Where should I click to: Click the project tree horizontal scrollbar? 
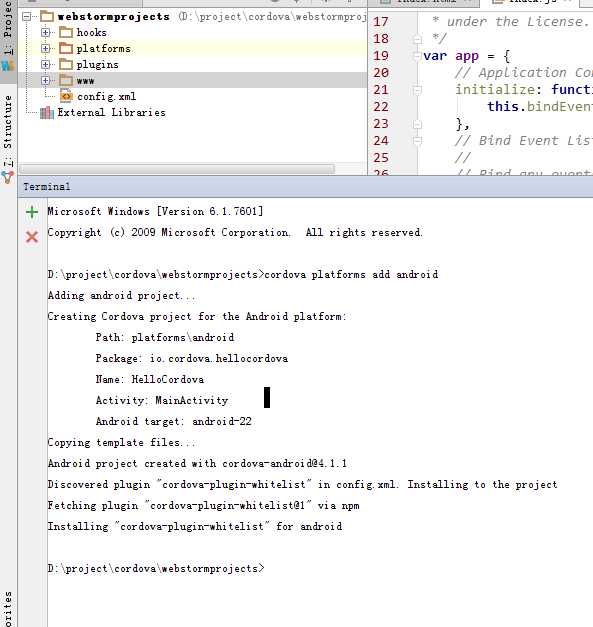(x=177, y=169)
